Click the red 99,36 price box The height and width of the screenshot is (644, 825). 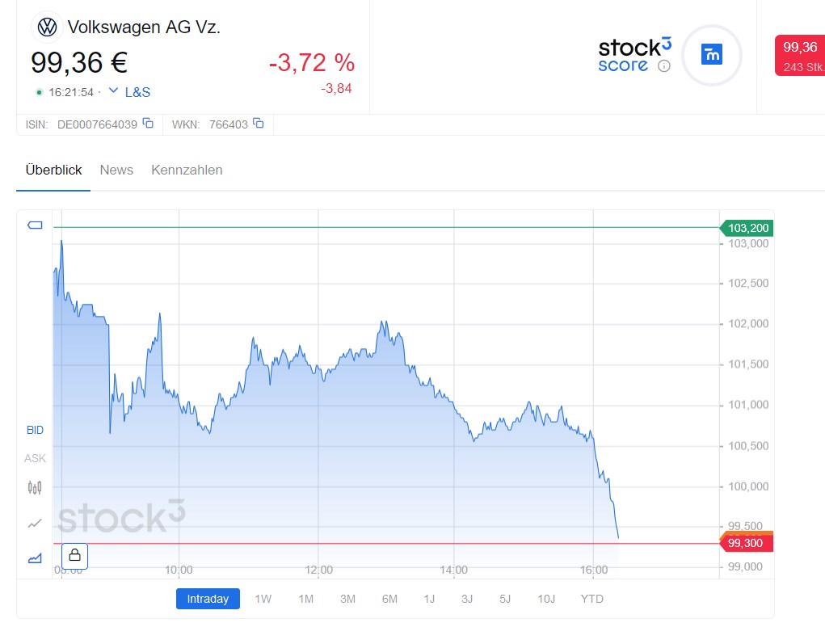800,56
